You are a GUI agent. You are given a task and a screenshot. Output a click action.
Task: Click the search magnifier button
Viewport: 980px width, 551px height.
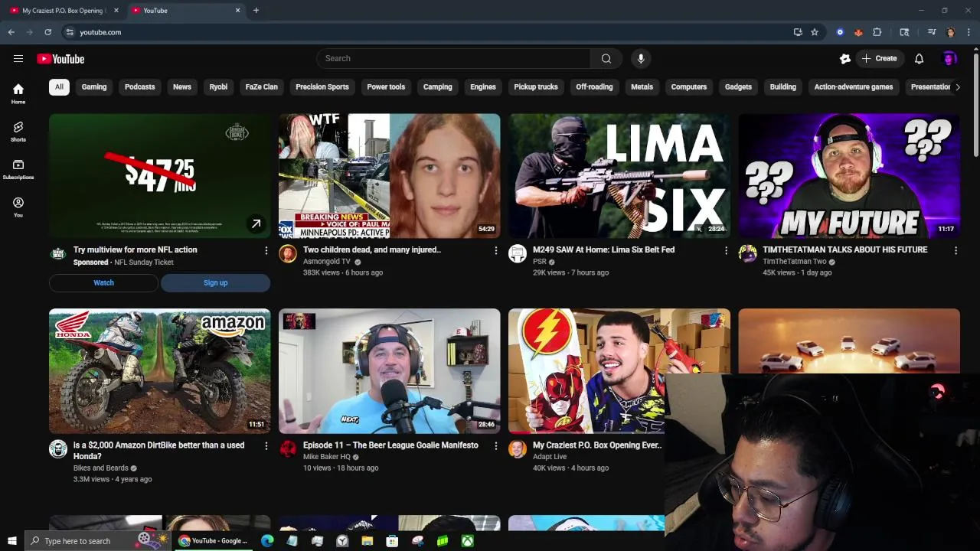click(x=606, y=59)
